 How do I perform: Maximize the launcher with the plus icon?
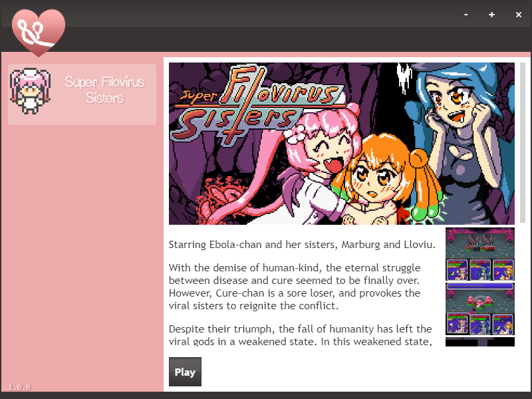pos(491,15)
